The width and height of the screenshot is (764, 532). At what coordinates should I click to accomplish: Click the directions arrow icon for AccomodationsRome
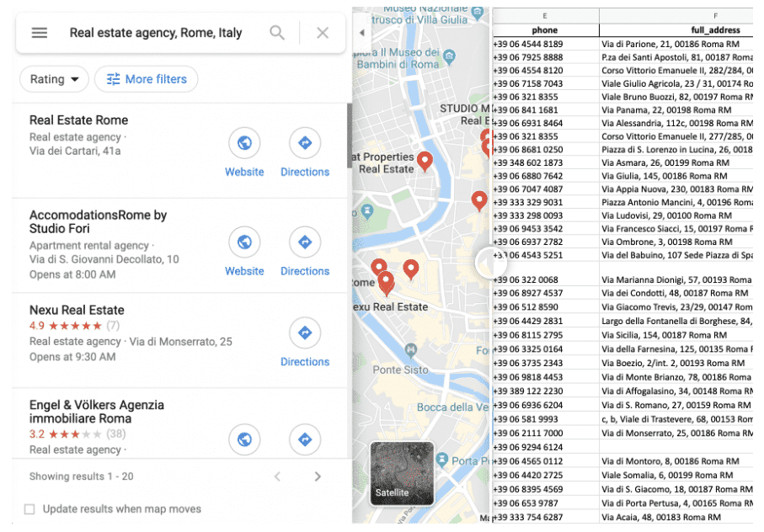pos(305,242)
